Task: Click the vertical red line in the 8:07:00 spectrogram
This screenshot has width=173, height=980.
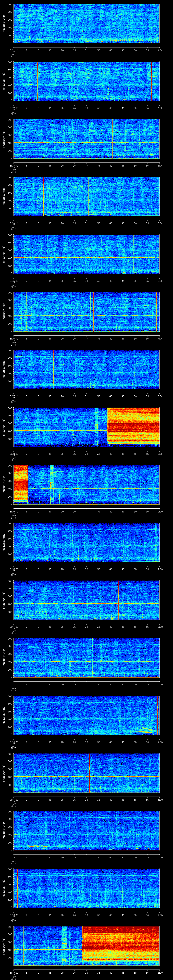Action: point(54,369)
